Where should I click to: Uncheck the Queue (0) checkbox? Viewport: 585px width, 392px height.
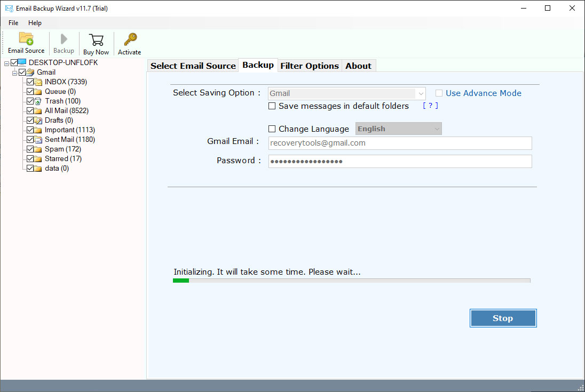click(30, 91)
